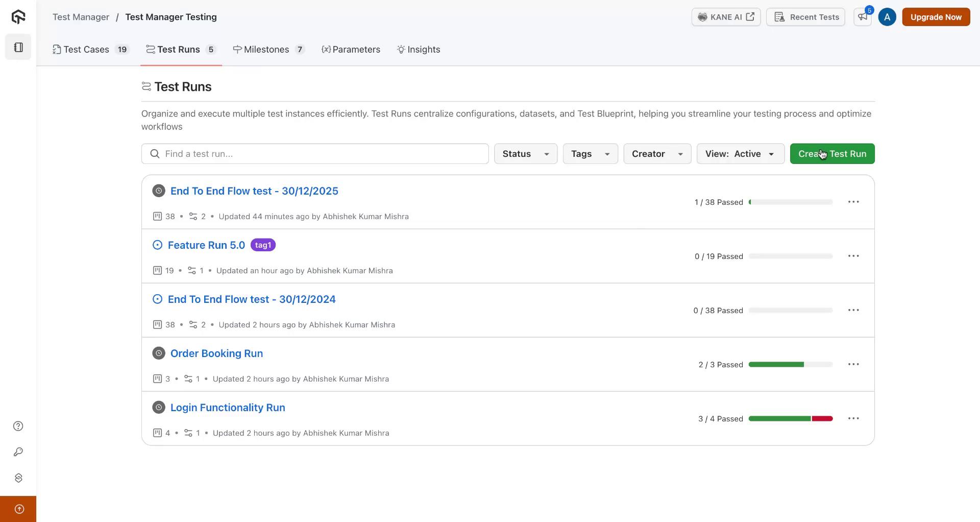Click the 0 / 19 Passed text
Image resolution: width=980 pixels, height=522 pixels.
tap(719, 256)
